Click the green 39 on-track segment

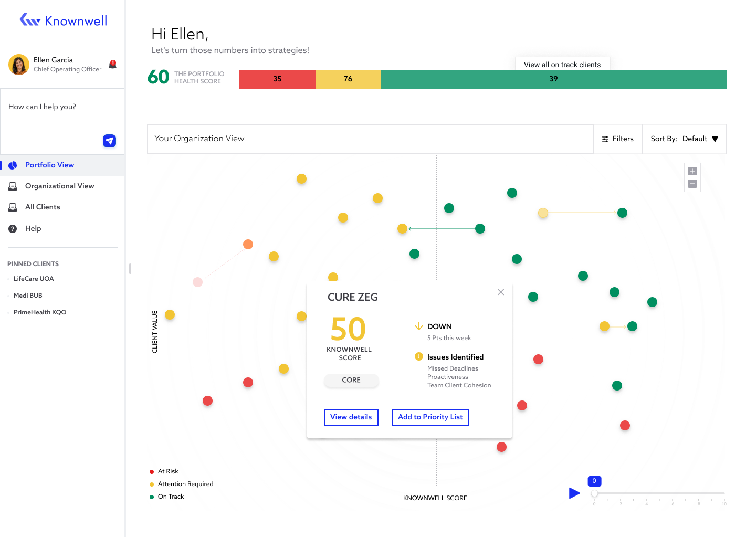coord(553,79)
